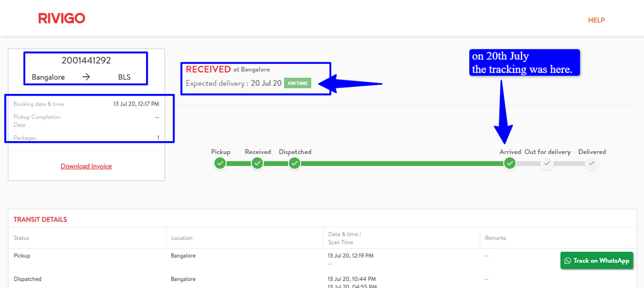Screen dimensions: 644x288
Task: Click the Dispatched row in transit table
Action: 322,279
